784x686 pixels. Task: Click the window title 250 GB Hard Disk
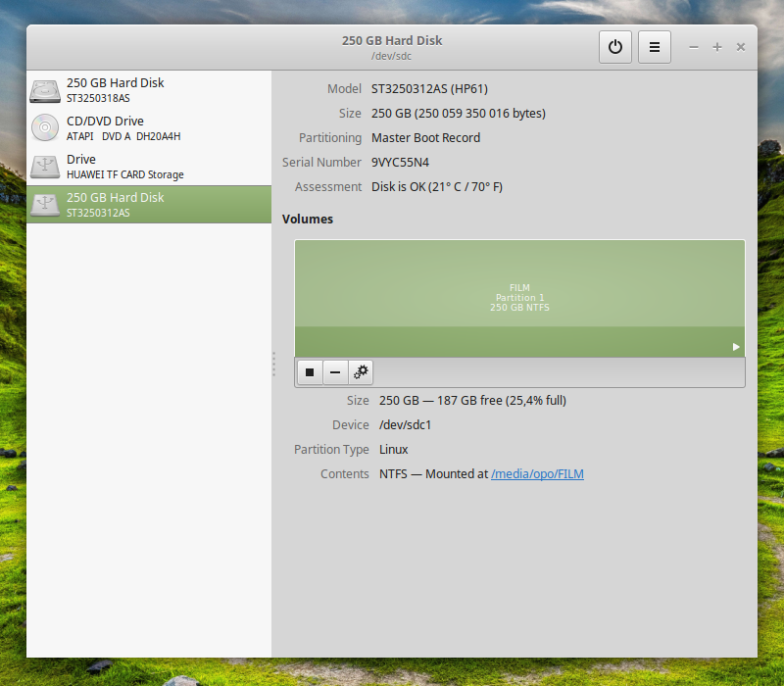click(x=392, y=40)
